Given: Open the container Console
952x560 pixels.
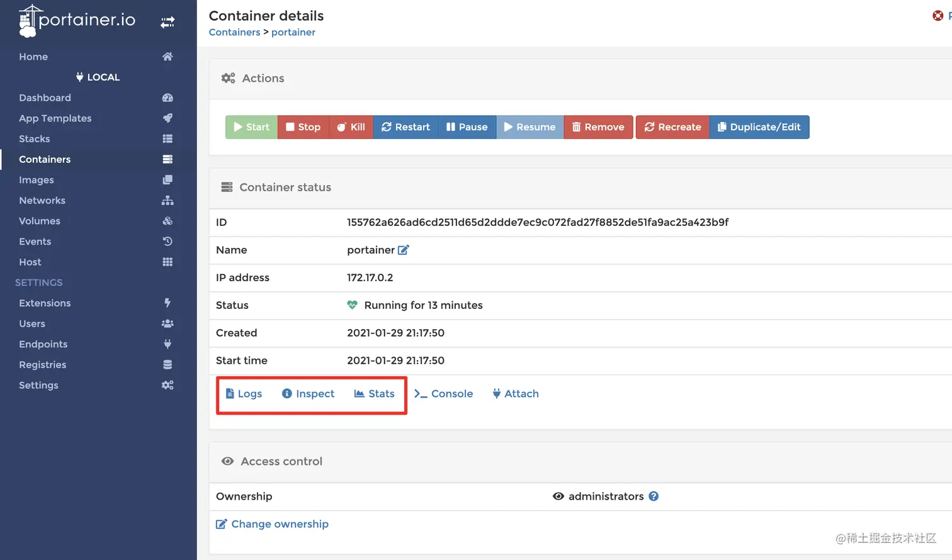Looking at the screenshot, I should tap(443, 393).
